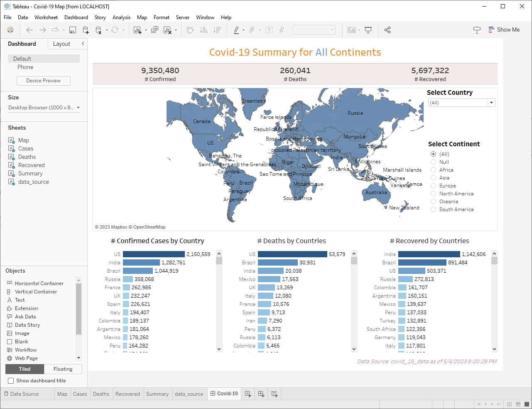Create a new dashboard from the status bar
Image resolution: width=532 pixels, height=409 pixels.
[x=261, y=394]
